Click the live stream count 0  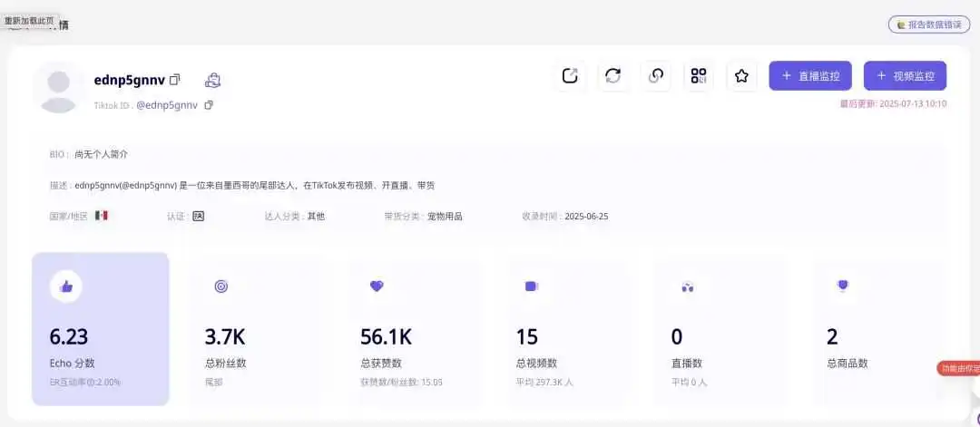click(677, 337)
